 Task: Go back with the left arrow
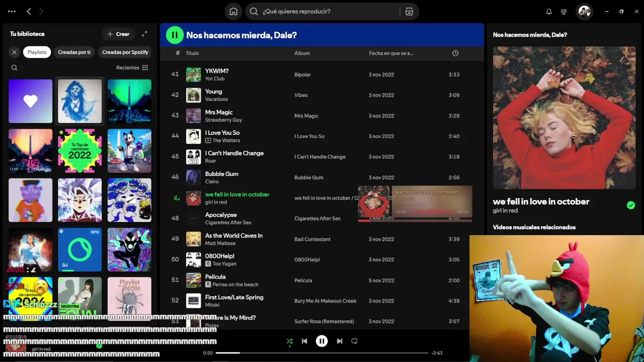coord(29,11)
